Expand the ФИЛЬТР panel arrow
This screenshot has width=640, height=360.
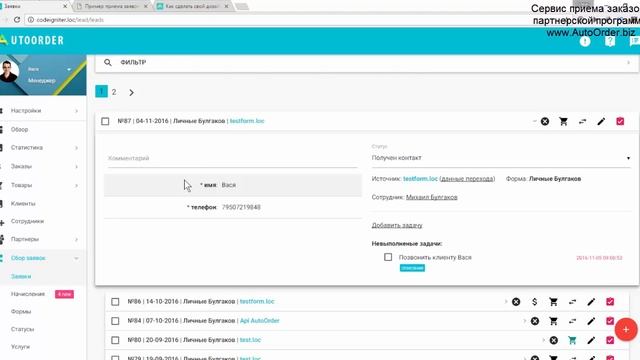point(629,62)
